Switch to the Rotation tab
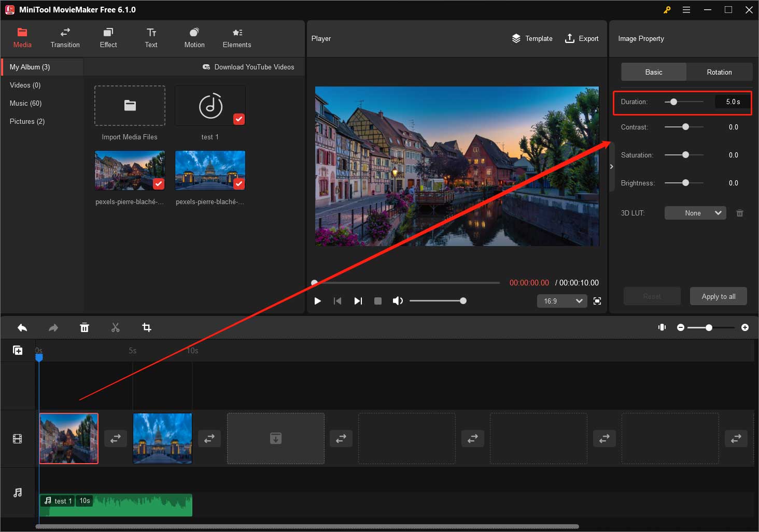 coord(720,72)
